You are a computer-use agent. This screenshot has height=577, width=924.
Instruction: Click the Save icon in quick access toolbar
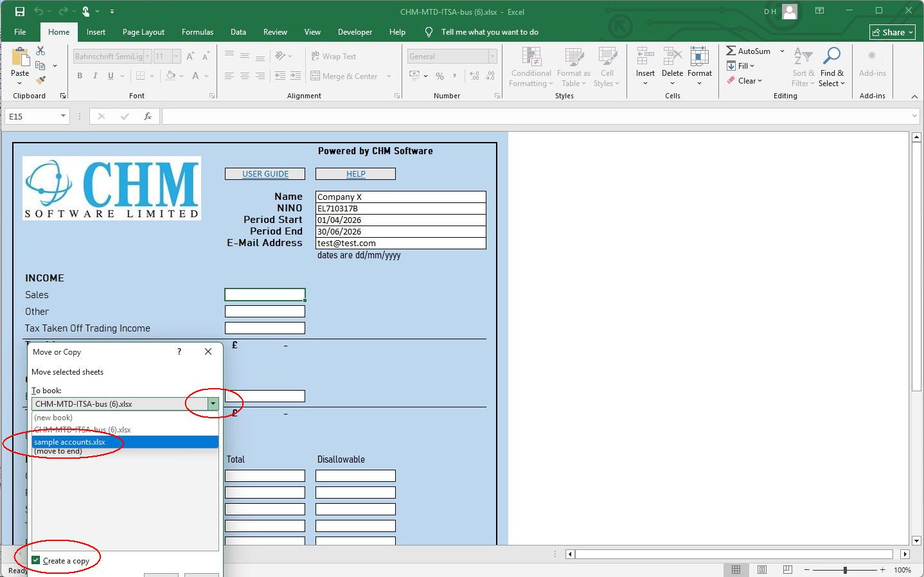coord(20,12)
